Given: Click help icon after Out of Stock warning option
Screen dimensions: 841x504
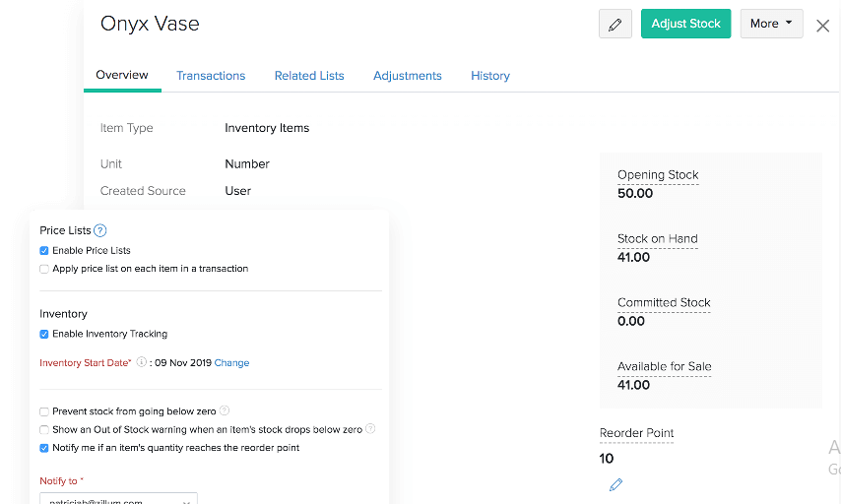Looking at the screenshot, I should coord(370,429).
